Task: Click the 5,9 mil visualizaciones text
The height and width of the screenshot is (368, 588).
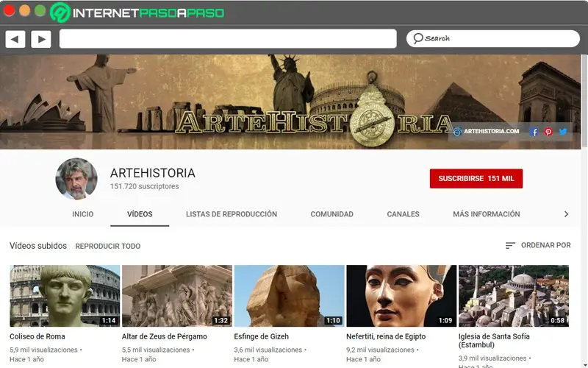Action: click(43, 350)
